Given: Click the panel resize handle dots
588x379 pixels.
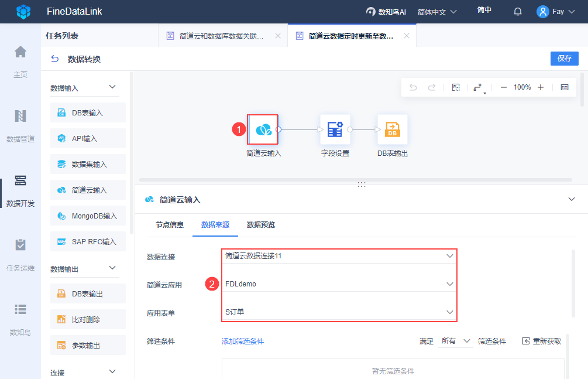Looking at the screenshot, I should coord(362,185).
